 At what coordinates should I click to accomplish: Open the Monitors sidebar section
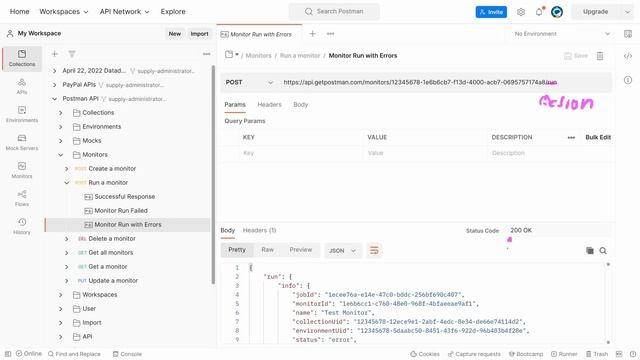22,170
